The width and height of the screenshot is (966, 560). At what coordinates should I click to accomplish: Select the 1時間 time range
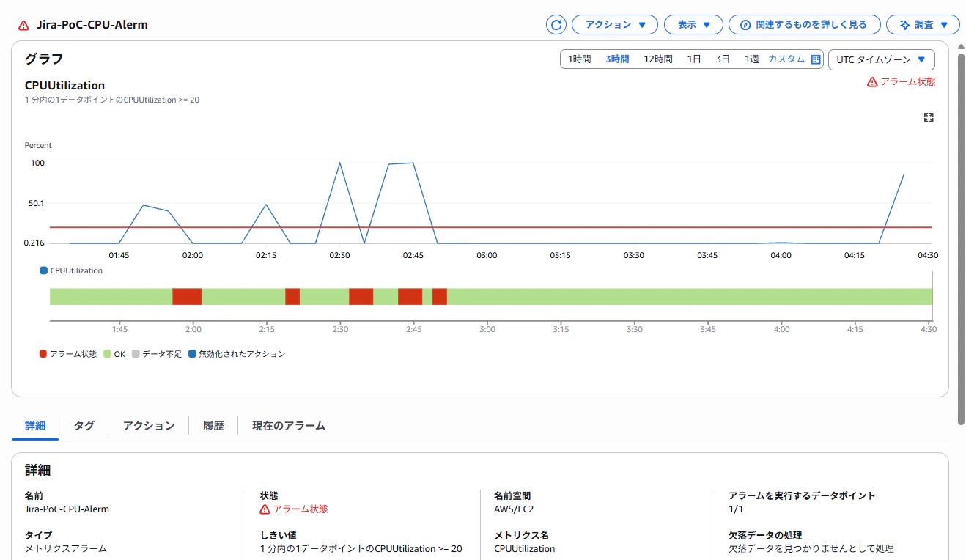(579, 59)
